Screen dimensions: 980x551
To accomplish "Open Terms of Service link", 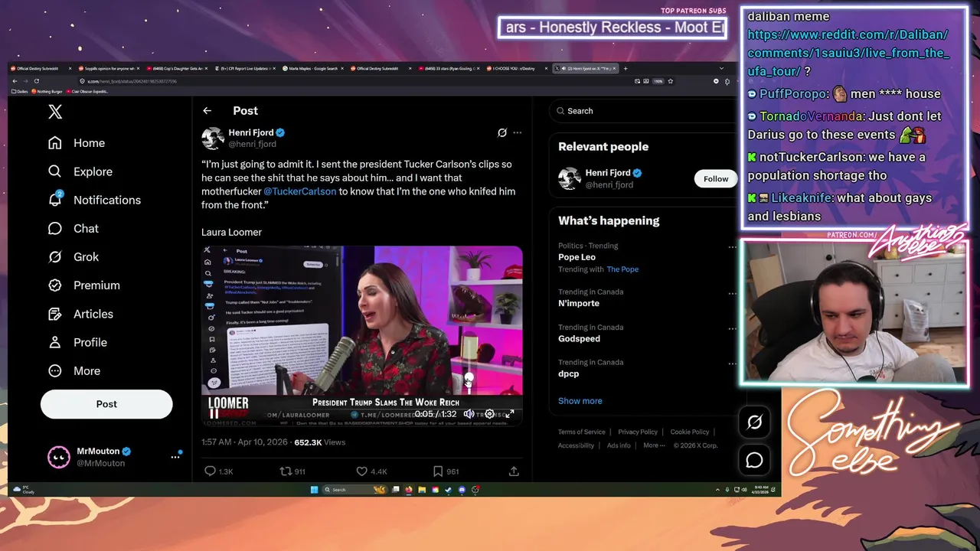I will point(582,432).
